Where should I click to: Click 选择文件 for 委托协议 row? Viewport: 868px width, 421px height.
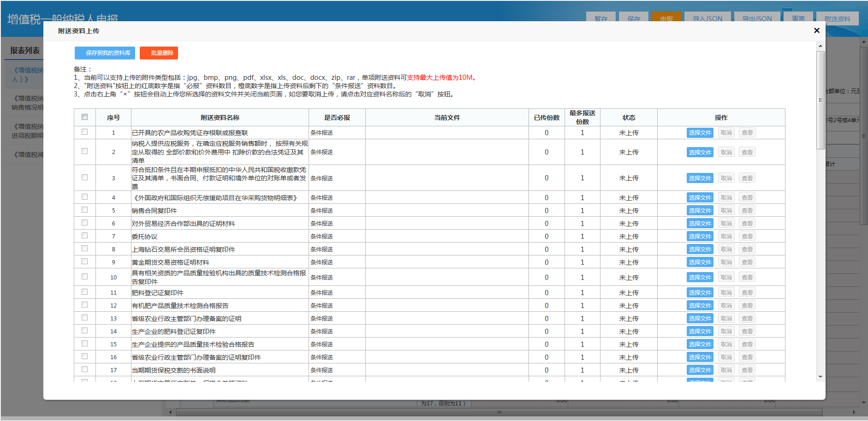[700, 236]
